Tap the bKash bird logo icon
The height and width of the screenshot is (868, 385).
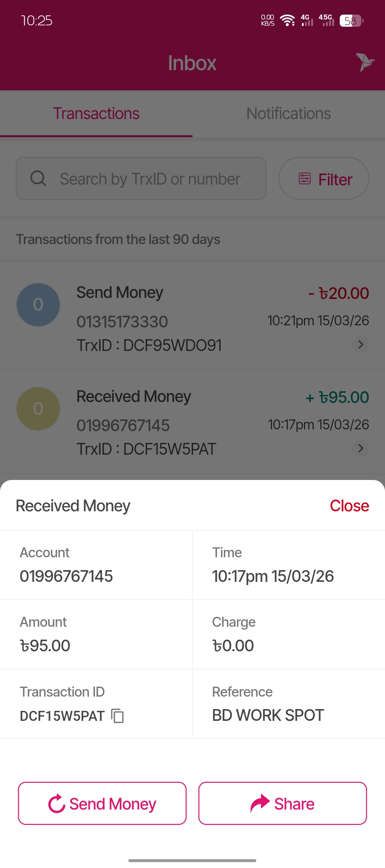click(365, 62)
